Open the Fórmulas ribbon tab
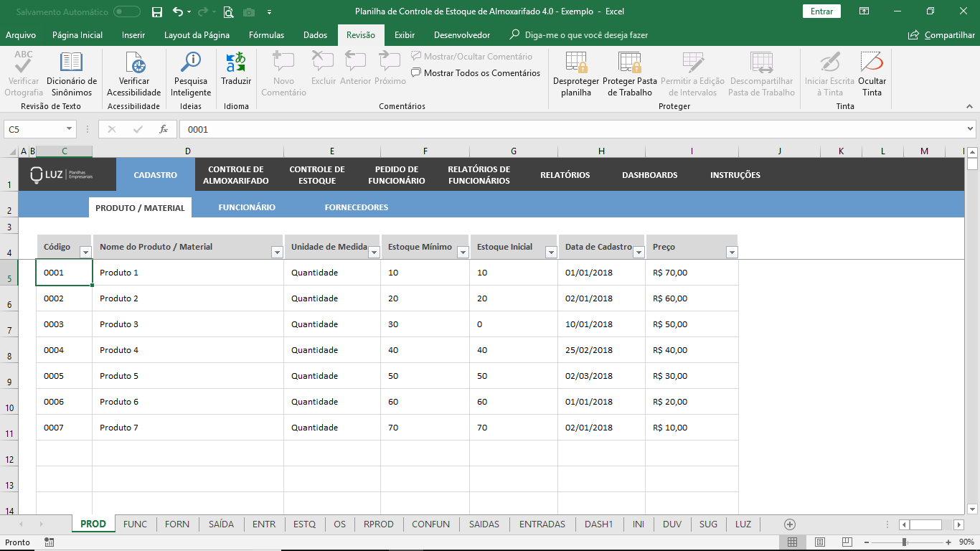Viewport: 980px width, 551px height. coord(266,35)
